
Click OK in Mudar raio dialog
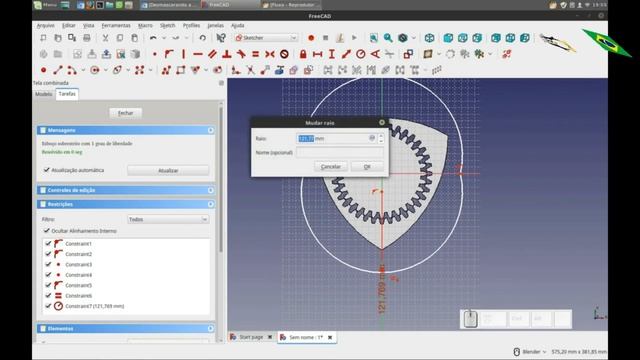click(x=367, y=167)
